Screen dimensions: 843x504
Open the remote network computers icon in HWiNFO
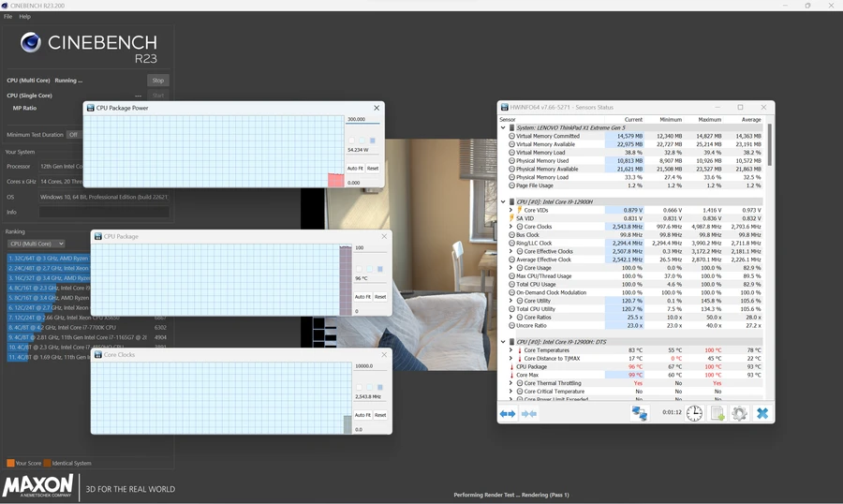(639, 413)
